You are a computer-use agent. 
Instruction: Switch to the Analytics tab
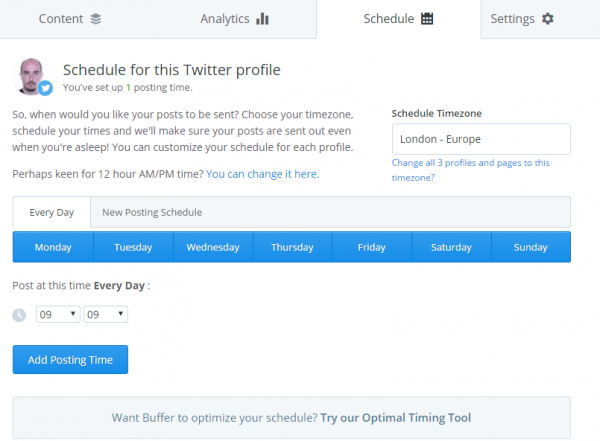point(234,19)
